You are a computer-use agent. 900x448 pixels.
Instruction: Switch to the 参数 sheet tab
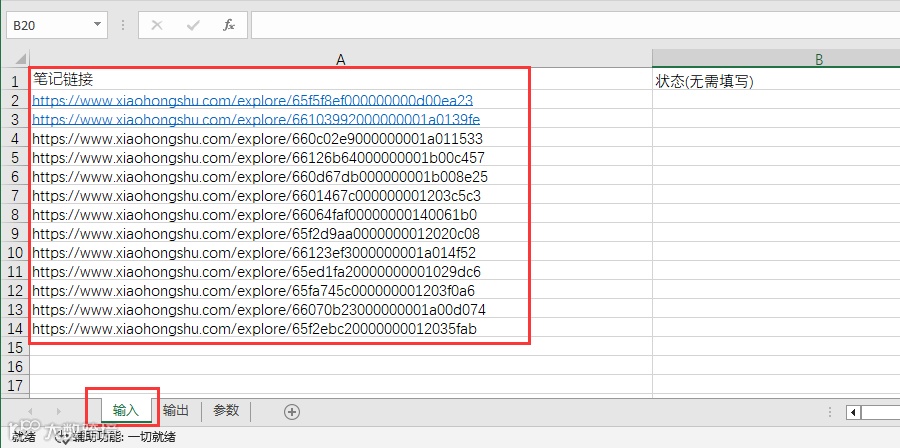coord(226,410)
